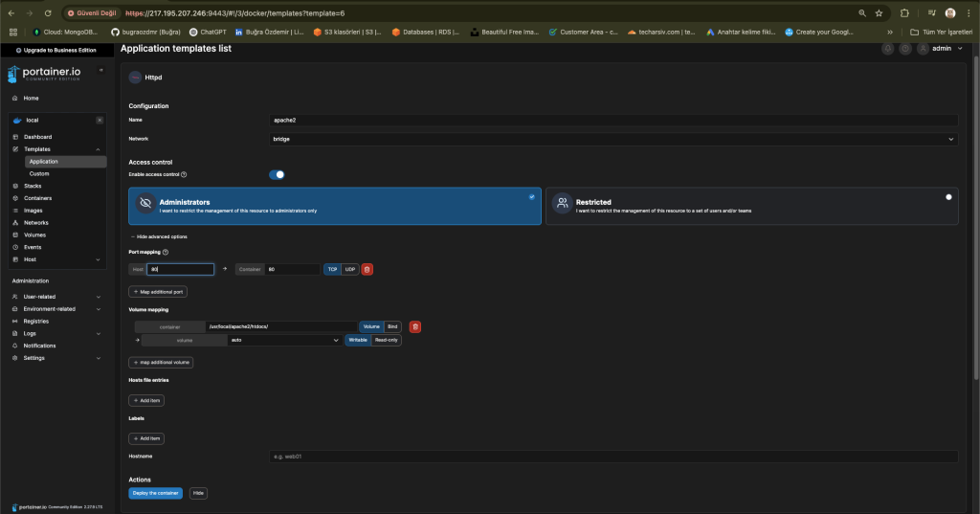
Task: Click the Chrome profile avatar
Action: click(x=950, y=13)
